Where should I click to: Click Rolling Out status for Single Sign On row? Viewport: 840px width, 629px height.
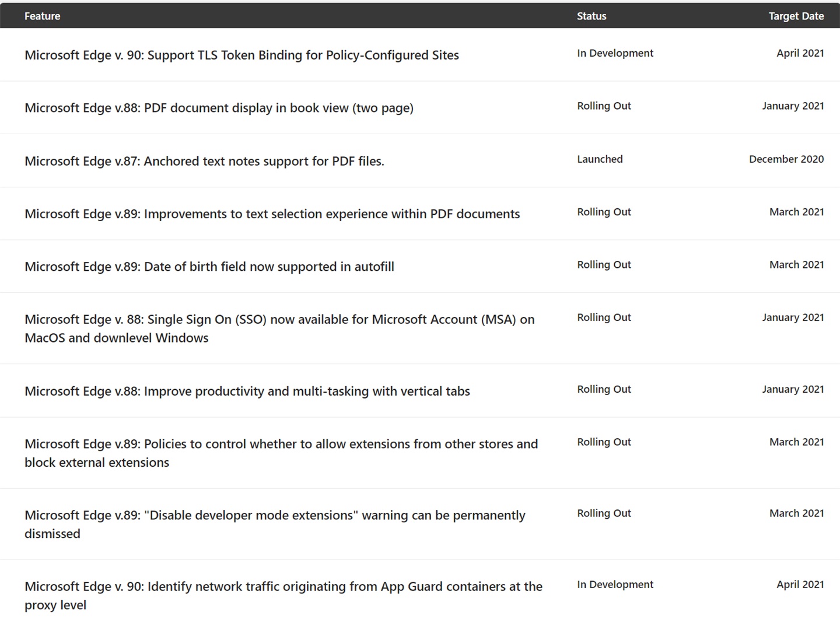point(604,318)
